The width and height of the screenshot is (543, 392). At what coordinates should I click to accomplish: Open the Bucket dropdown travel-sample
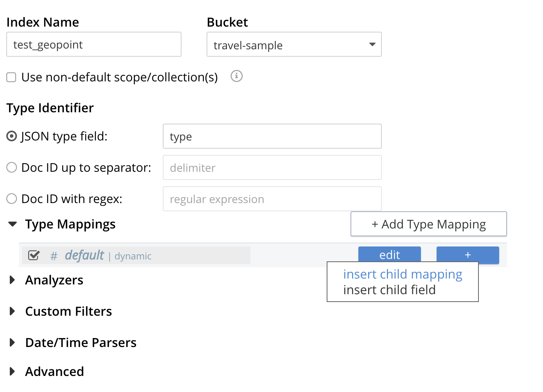click(294, 45)
